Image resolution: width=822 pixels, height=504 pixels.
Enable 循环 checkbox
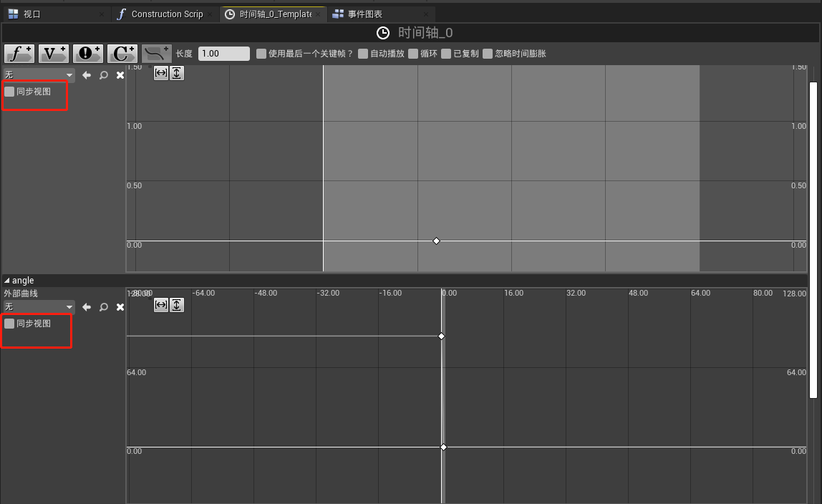click(413, 54)
